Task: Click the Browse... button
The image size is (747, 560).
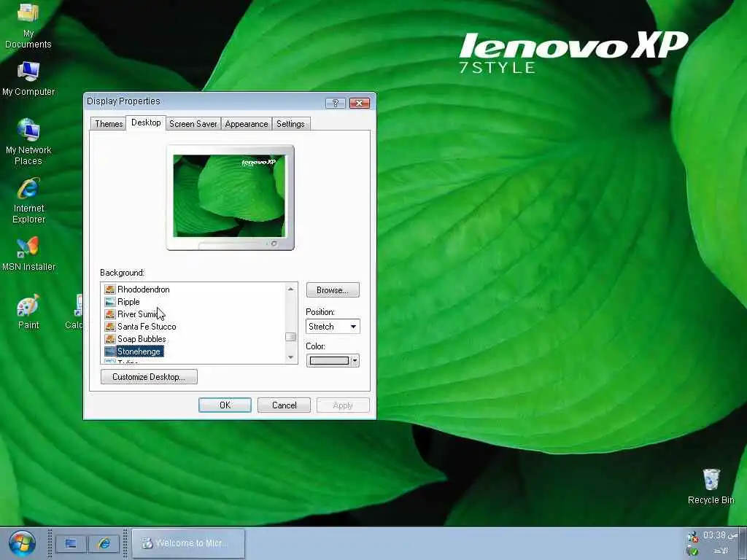Action: [333, 290]
